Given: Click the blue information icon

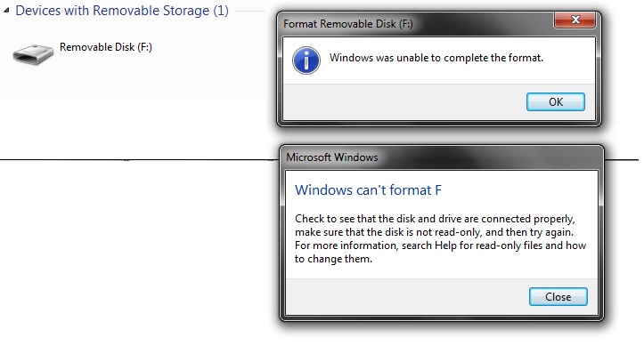Looking at the screenshot, I should [306, 60].
